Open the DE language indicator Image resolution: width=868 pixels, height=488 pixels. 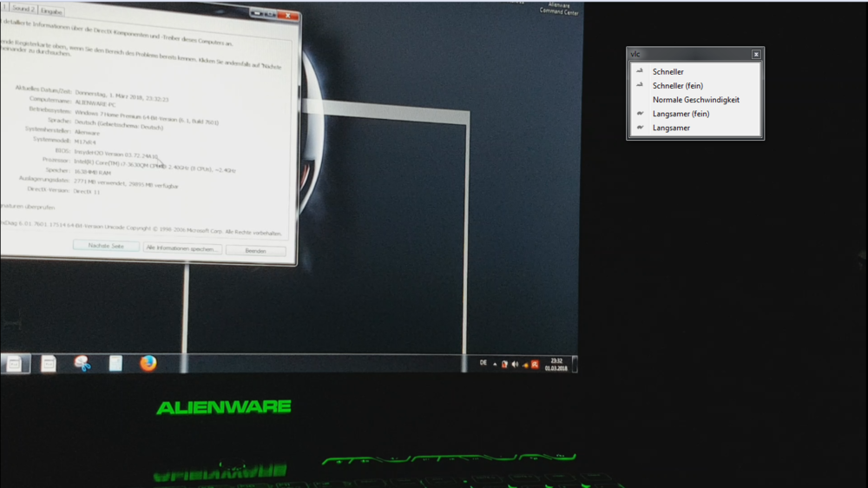point(483,363)
